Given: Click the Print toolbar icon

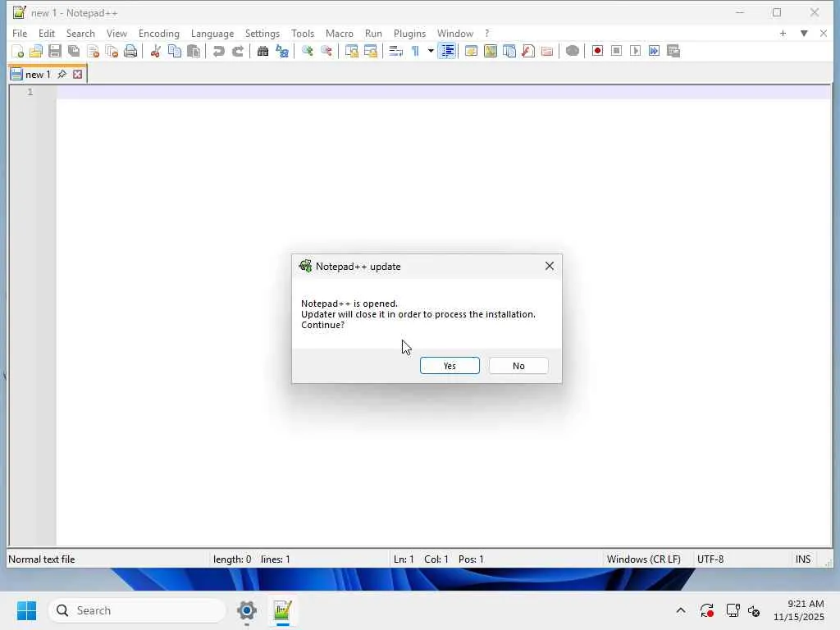Looking at the screenshot, I should tap(130, 52).
